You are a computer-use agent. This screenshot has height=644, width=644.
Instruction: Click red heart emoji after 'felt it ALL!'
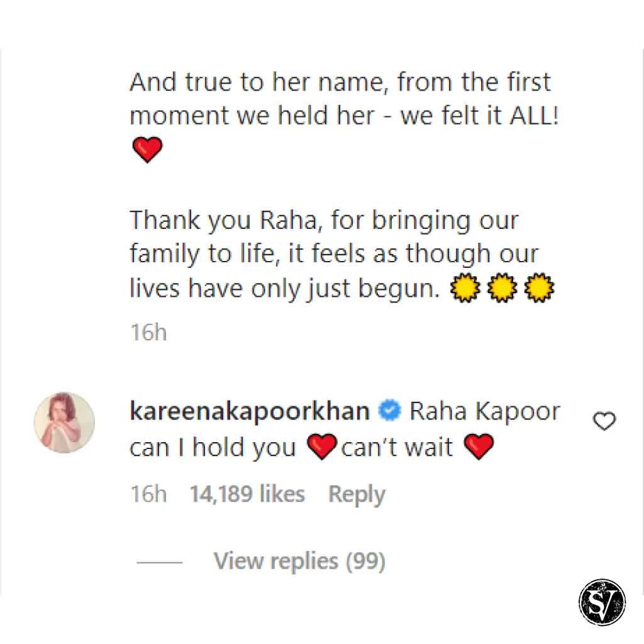(x=147, y=150)
